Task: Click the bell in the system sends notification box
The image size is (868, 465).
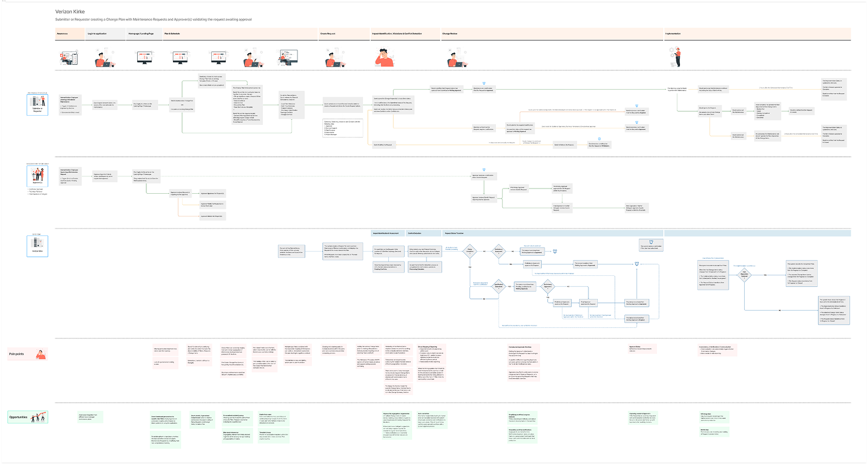Action: pos(651,242)
